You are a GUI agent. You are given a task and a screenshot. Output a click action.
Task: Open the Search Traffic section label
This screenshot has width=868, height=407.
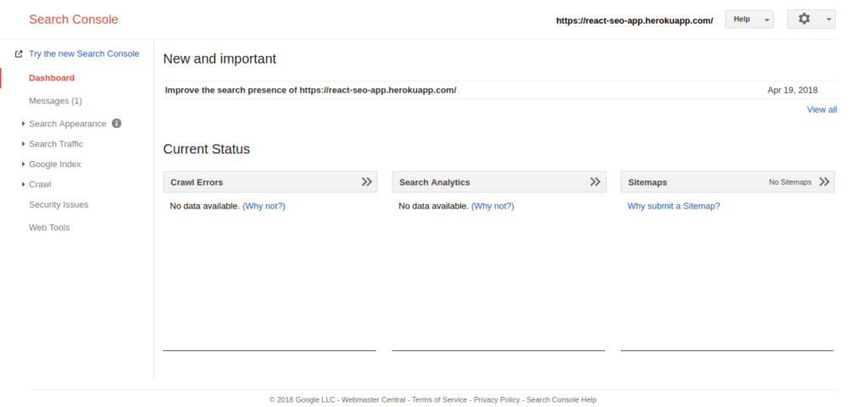pyautogui.click(x=56, y=144)
